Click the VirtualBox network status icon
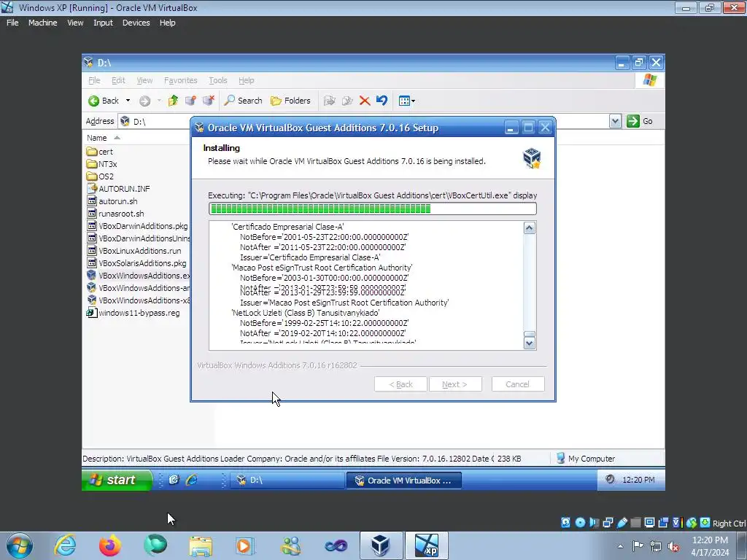Screen dimensions: 747x560 pos(608,523)
